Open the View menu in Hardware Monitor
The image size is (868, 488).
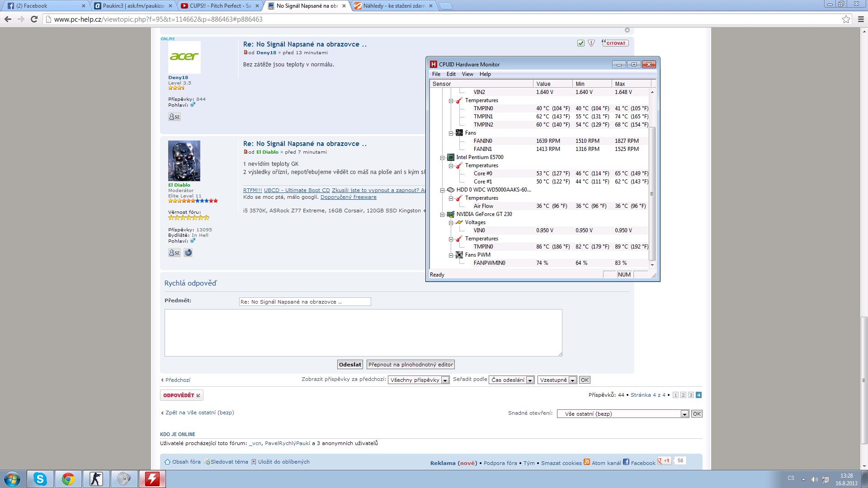[x=467, y=74]
